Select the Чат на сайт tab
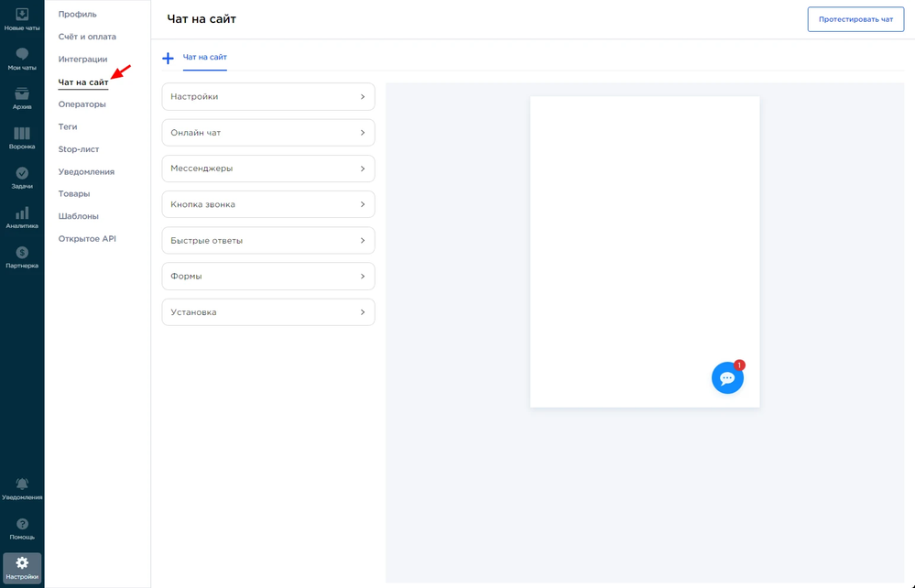The height and width of the screenshot is (588, 915). click(205, 58)
